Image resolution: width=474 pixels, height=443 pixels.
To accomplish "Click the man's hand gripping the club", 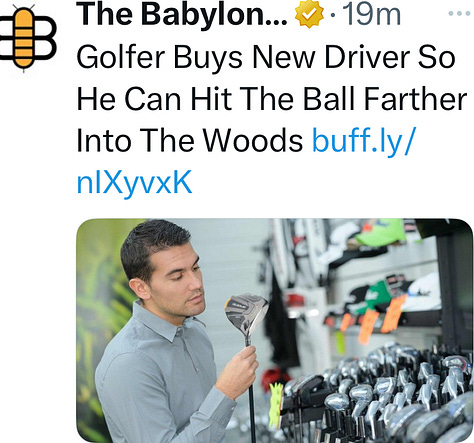I will pyautogui.click(x=237, y=372).
